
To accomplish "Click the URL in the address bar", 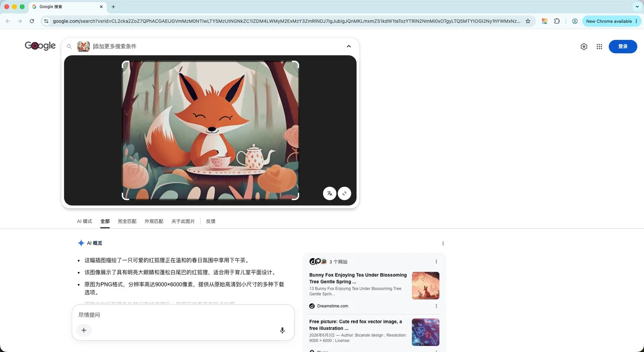I will coord(286,21).
